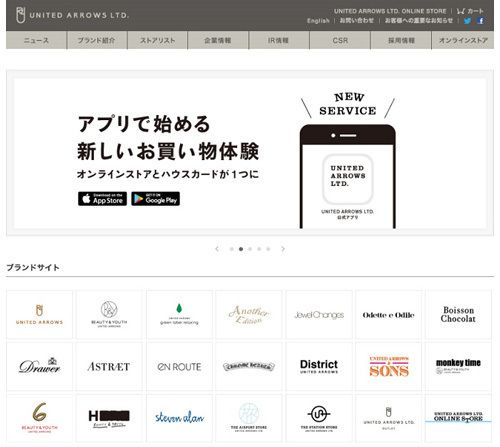
Task: Open the CSR menu tab
Action: point(340,40)
